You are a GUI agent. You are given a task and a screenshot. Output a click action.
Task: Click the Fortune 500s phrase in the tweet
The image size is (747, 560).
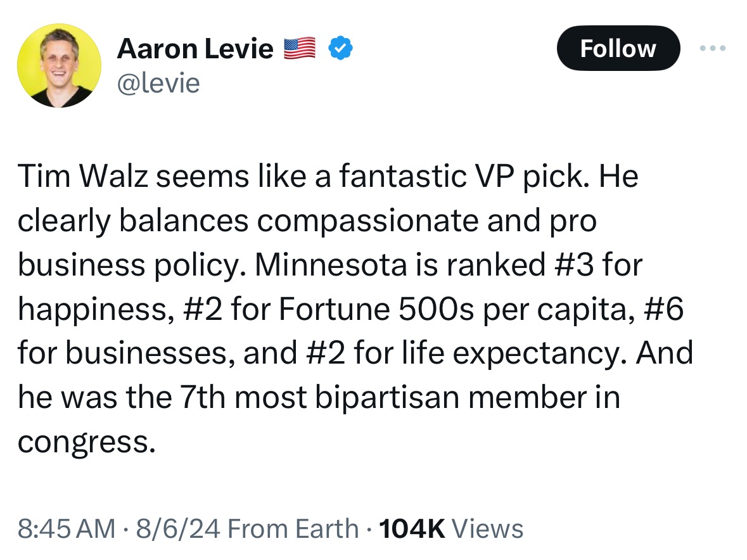click(376, 309)
